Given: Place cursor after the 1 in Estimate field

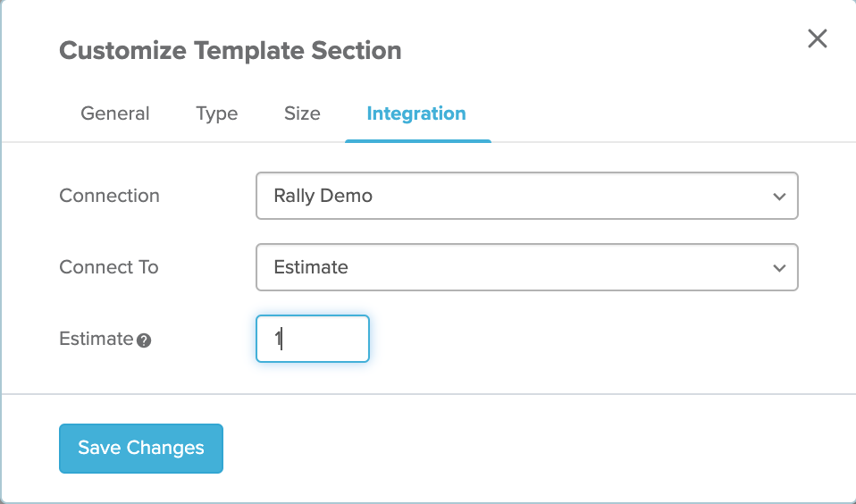Looking at the screenshot, I should coord(282,339).
